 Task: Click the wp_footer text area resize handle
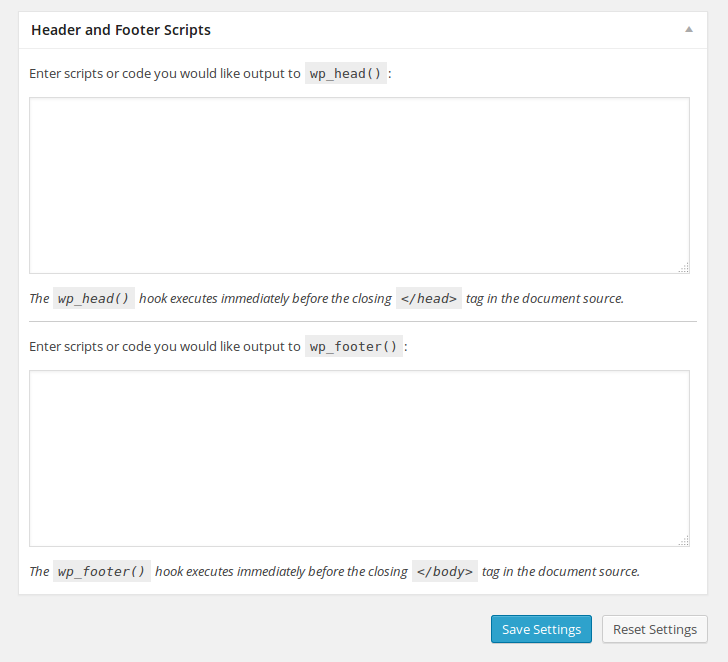tap(684, 540)
